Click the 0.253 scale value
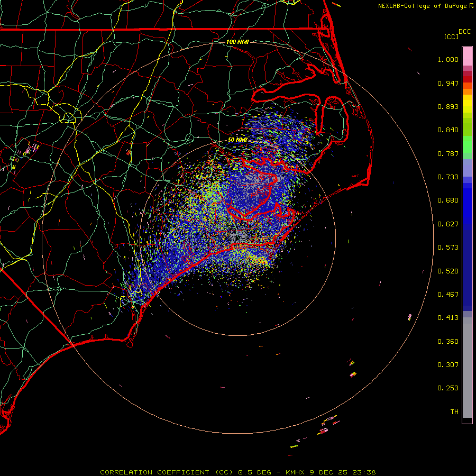Image resolution: width=476 pixels, height=476 pixels. pyautogui.click(x=448, y=388)
